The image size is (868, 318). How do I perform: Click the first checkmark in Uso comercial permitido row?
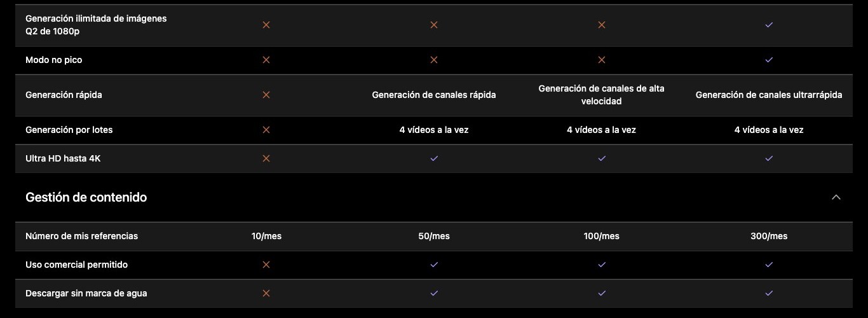click(x=434, y=265)
